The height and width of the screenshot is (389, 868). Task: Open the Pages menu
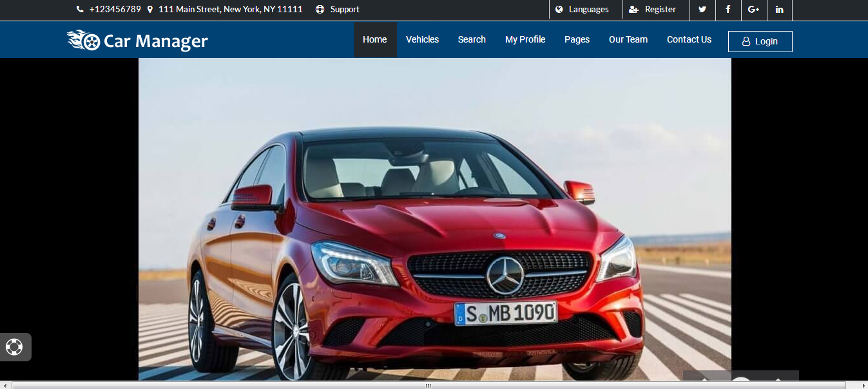pos(577,39)
